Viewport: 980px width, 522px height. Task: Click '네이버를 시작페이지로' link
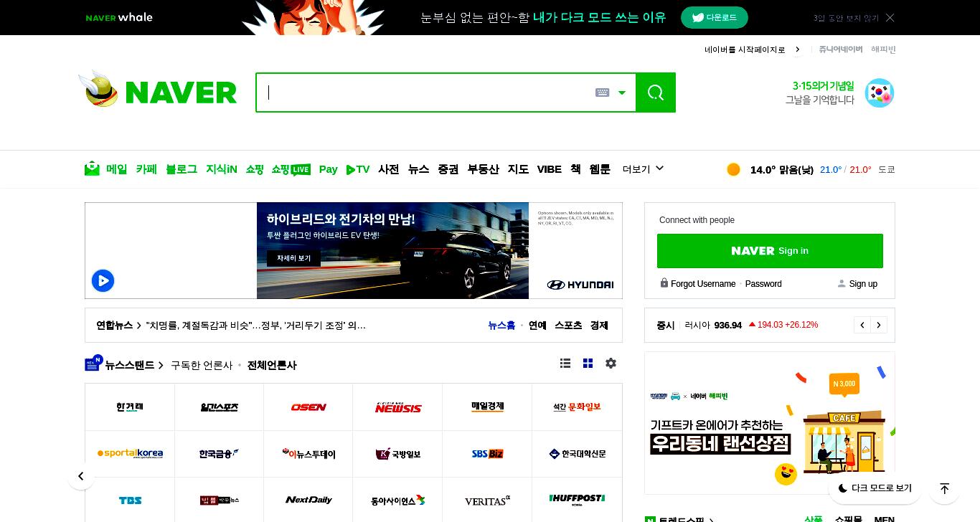(x=745, y=49)
